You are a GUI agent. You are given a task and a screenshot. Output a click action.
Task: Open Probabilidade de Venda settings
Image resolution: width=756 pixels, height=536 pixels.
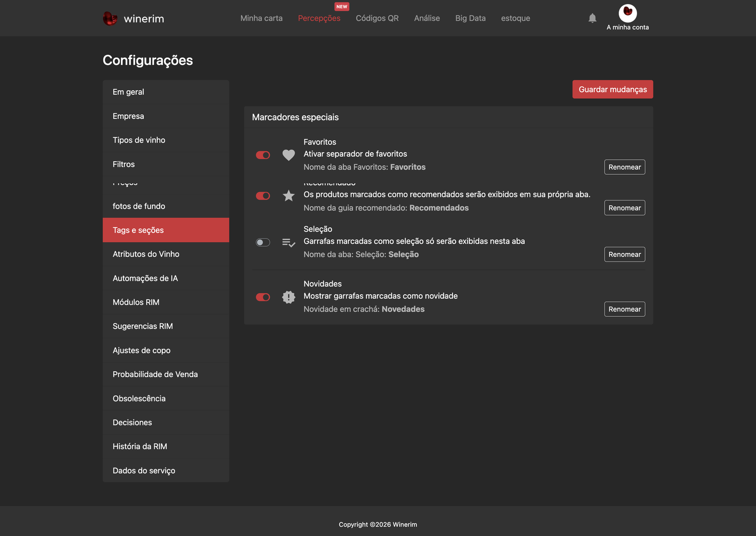166,374
